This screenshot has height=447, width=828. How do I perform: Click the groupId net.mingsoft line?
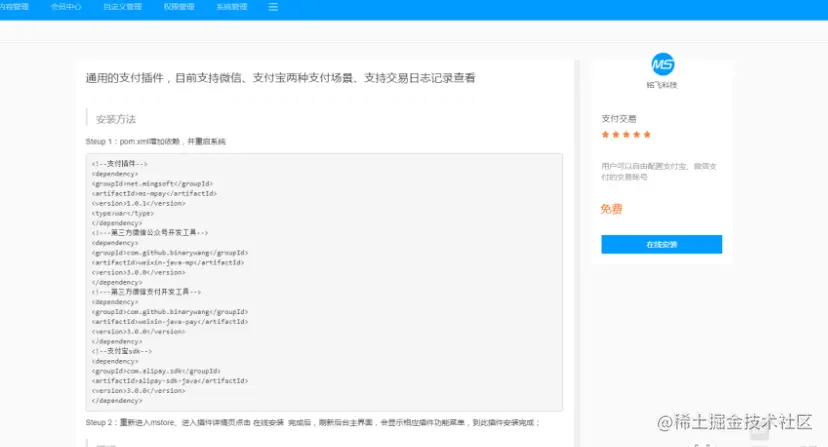click(152, 184)
